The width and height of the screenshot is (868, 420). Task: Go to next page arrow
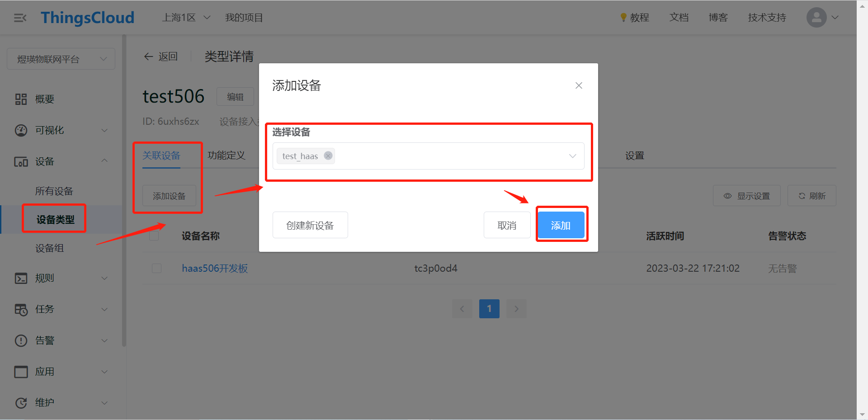[x=516, y=309]
